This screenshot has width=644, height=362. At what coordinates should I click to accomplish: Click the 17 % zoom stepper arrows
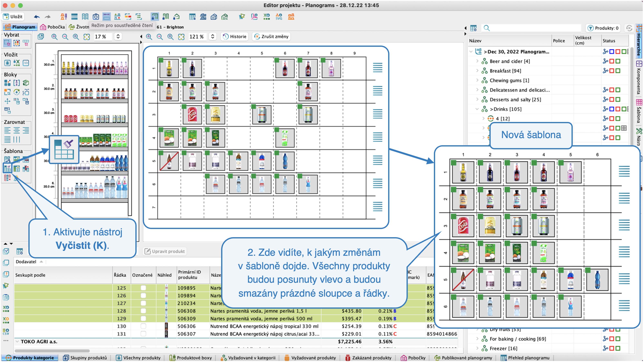[118, 37]
